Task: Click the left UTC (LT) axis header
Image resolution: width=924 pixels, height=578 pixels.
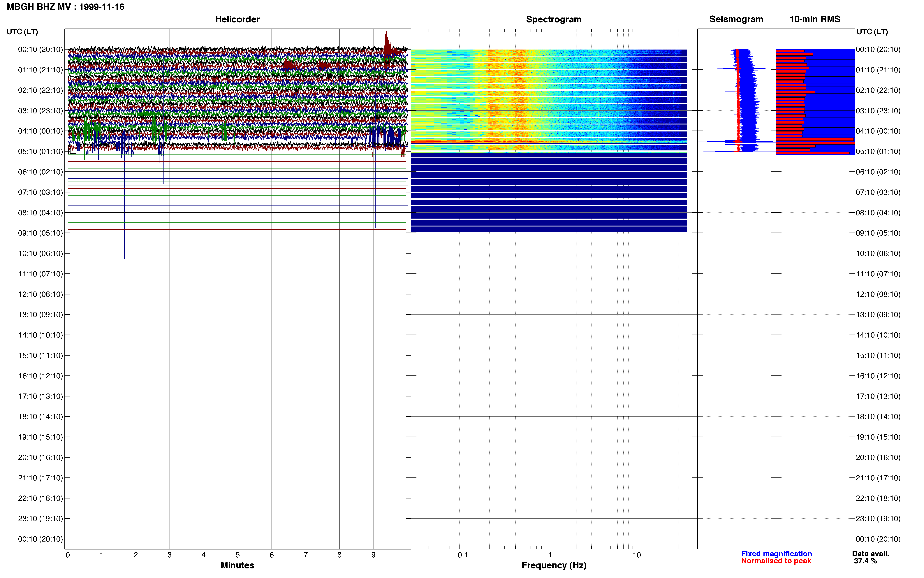Action: pyautogui.click(x=22, y=32)
